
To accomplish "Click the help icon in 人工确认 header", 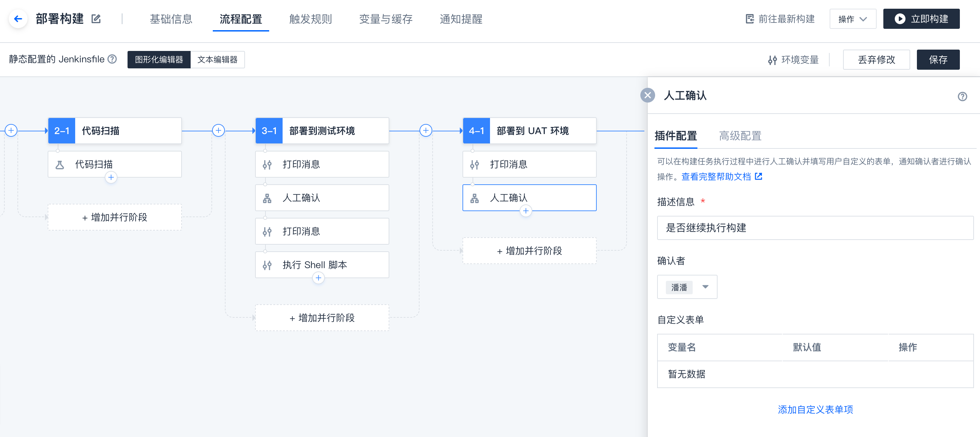I will pos(962,96).
